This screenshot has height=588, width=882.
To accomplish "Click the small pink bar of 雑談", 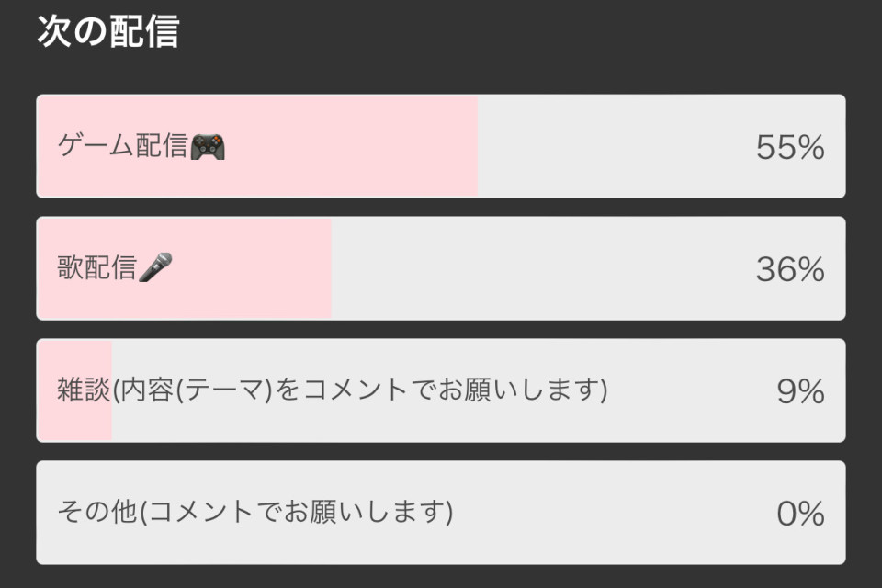I will (74, 390).
